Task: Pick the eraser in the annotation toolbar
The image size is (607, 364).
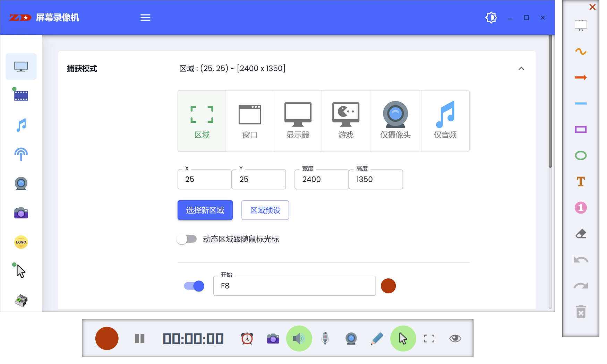Action: click(x=581, y=233)
